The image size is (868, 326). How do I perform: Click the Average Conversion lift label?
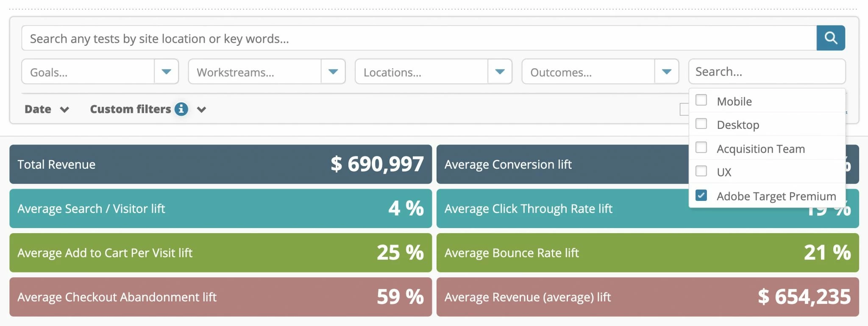coord(508,164)
